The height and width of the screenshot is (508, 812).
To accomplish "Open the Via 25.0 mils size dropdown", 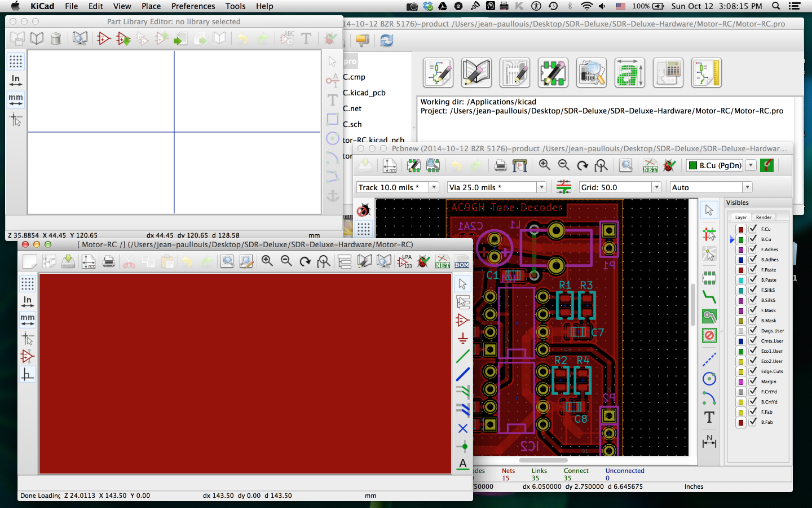I will tap(541, 187).
